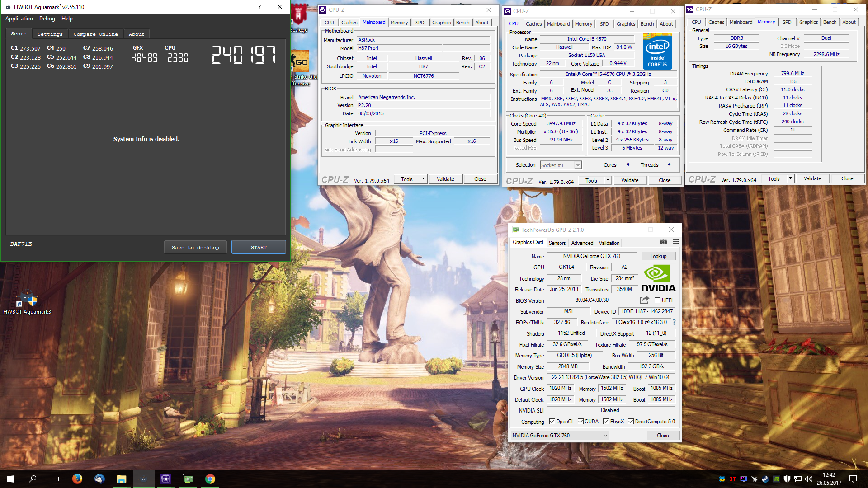Click Close button in GPU-Z
This screenshot has height=488, width=868.
click(663, 436)
